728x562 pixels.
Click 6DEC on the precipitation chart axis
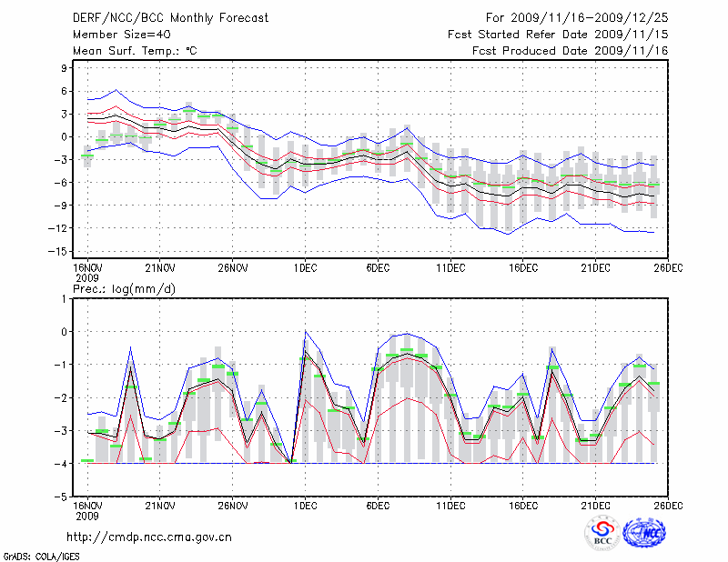point(378,505)
